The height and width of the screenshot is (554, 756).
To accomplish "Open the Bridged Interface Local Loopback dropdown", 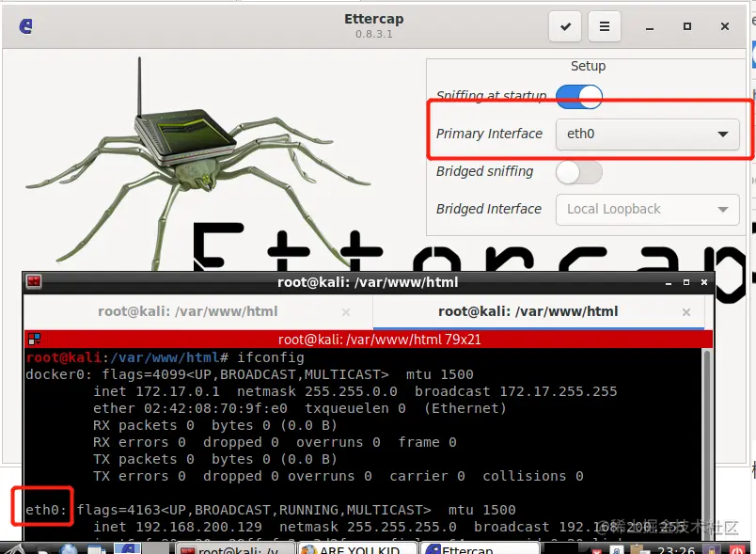I will point(648,209).
